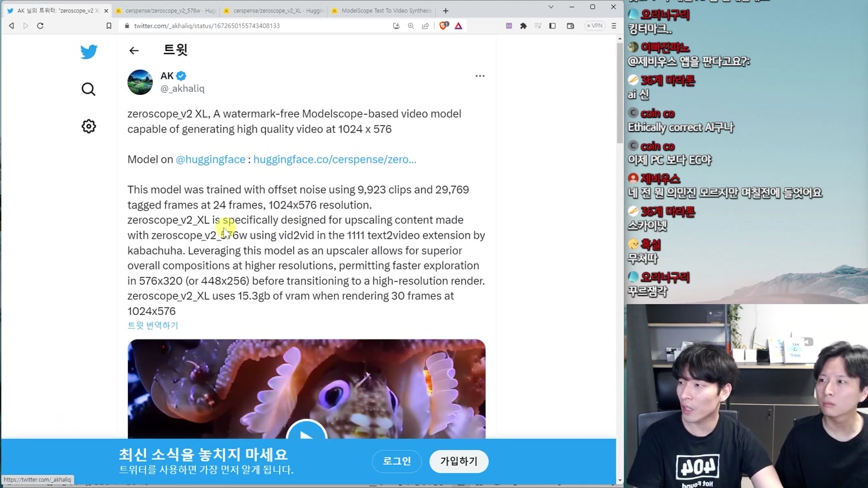The height and width of the screenshot is (488, 868).
Task: Click the media playlist toolbar icon
Action: 537,26
